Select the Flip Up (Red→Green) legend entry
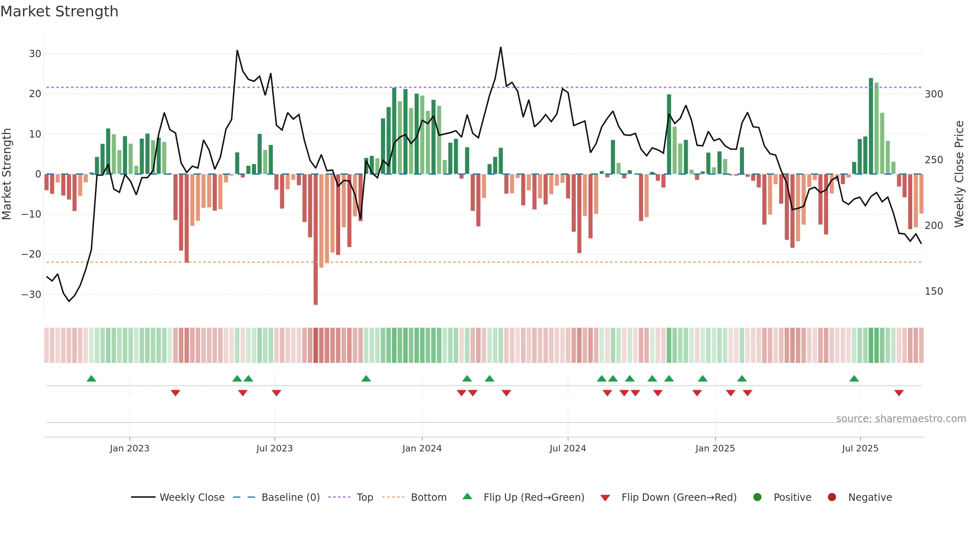 (x=523, y=497)
